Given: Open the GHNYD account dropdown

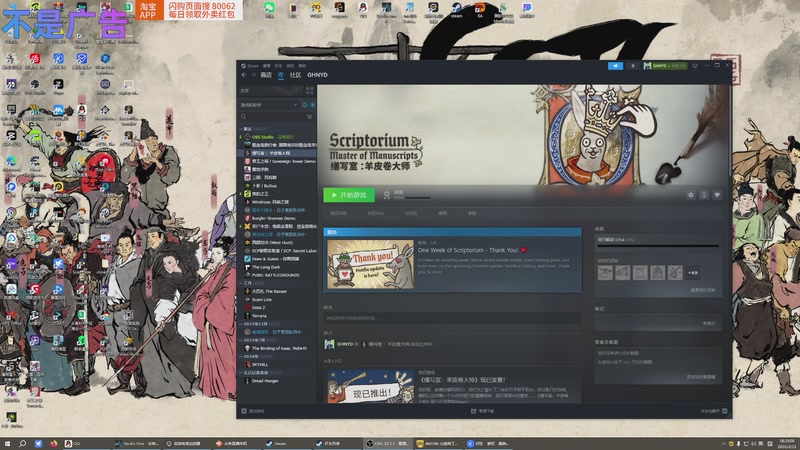Looking at the screenshot, I should pyautogui.click(x=665, y=66).
